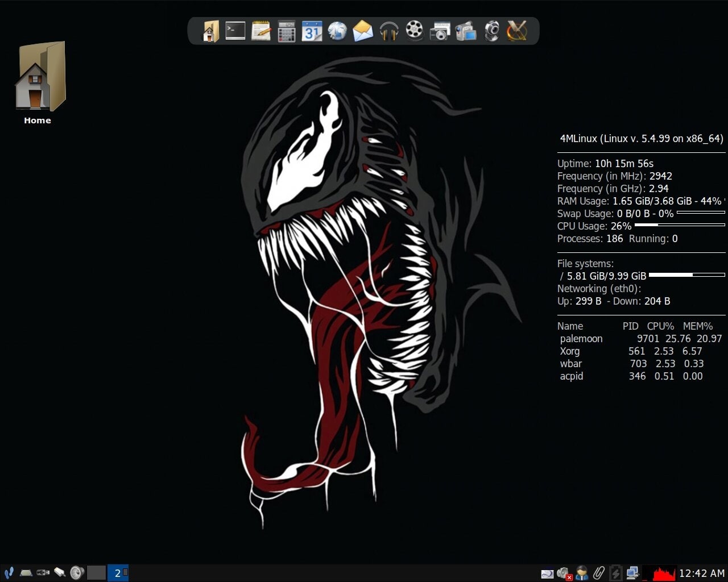The width and height of the screenshot is (728, 582).
Task: Open the email envelope icon
Action: (x=363, y=31)
